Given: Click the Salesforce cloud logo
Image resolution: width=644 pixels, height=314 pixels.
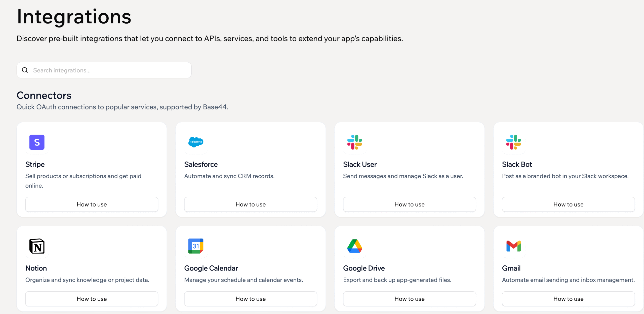Looking at the screenshot, I should [196, 142].
